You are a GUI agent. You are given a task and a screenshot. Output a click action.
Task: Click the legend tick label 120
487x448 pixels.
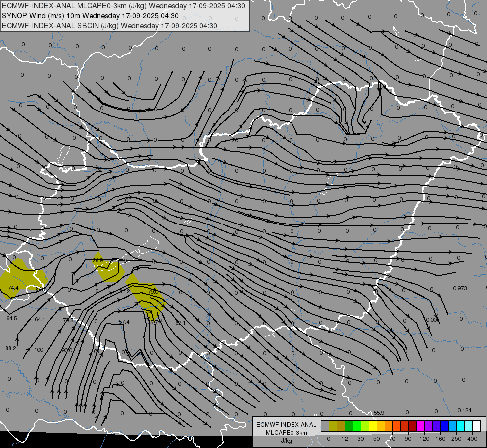tap(425, 439)
